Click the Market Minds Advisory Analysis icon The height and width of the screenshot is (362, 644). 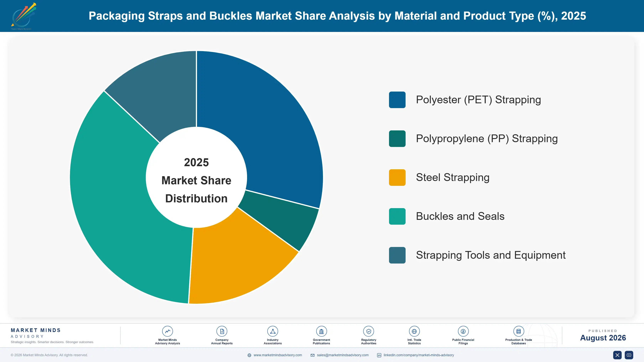click(168, 331)
